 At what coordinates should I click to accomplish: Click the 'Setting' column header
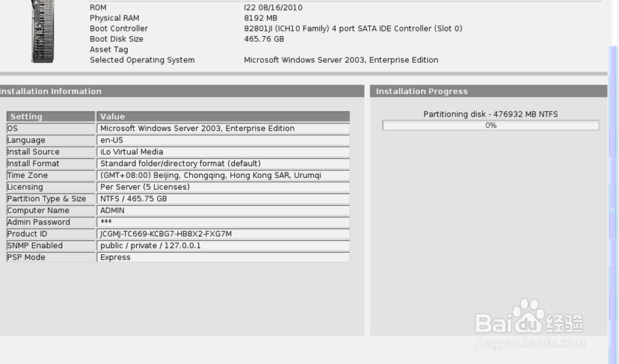click(51, 117)
